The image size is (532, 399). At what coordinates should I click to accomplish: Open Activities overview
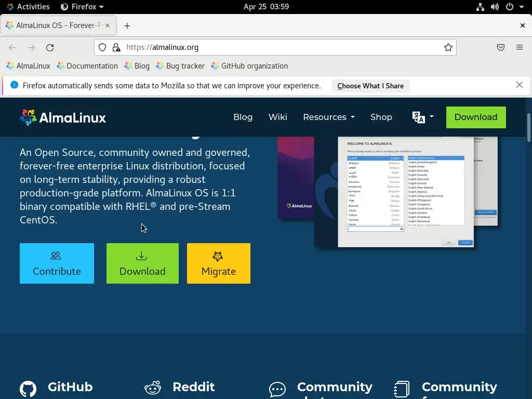[28, 7]
